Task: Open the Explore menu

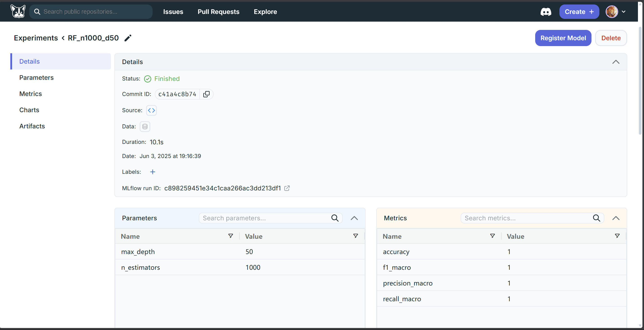Action: [265, 11]
